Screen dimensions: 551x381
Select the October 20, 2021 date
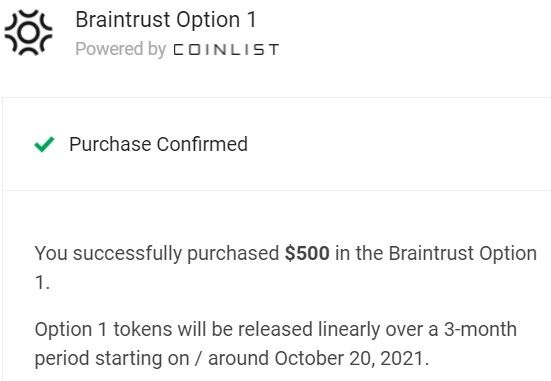click(x=352, y=359)
